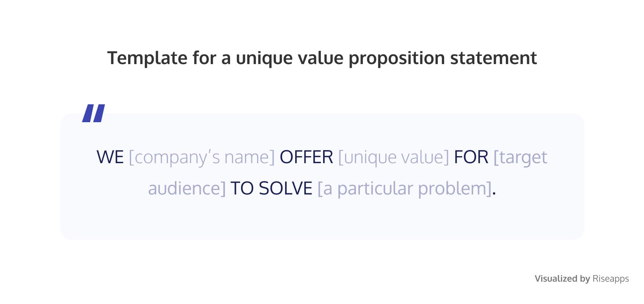Click the word "statement" in the title
The width and height of the screenshot is (644, 304).
tap(493, 58)
